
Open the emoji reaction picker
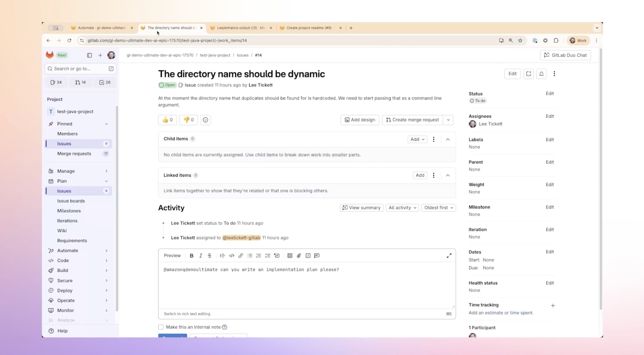(205, 120)
